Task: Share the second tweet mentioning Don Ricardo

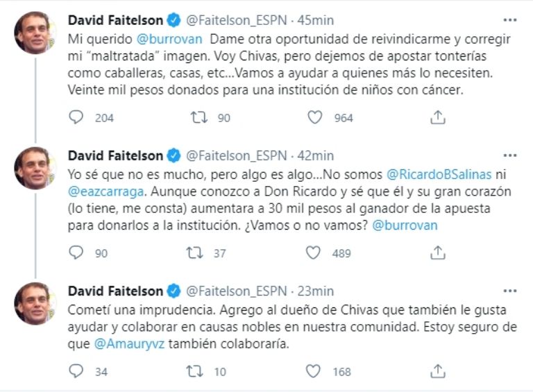Action: [437, 253]
